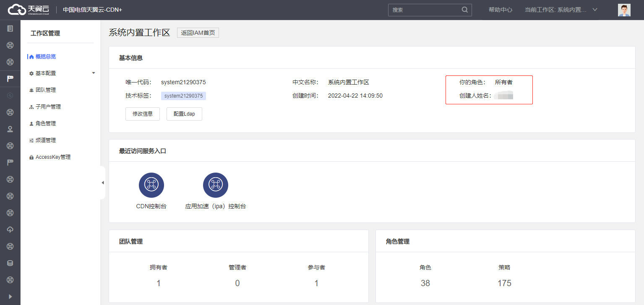
Task: Expand the 基本配置 submenu arrow
Action: [x=94, y=73]
